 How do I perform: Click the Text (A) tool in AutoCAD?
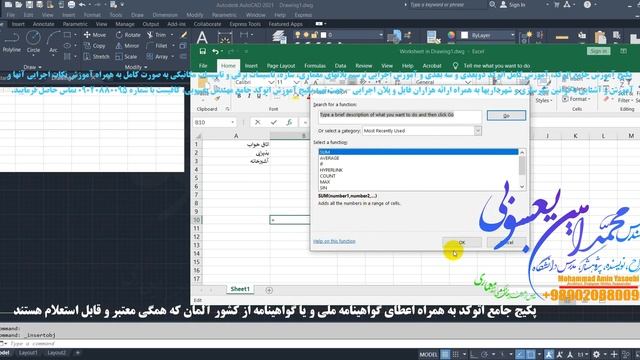(202, 38)
